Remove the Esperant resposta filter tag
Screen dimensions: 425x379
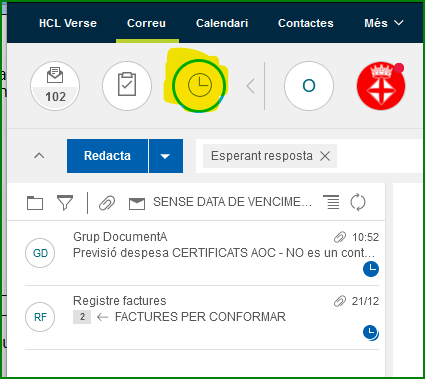tap(325, 156)
